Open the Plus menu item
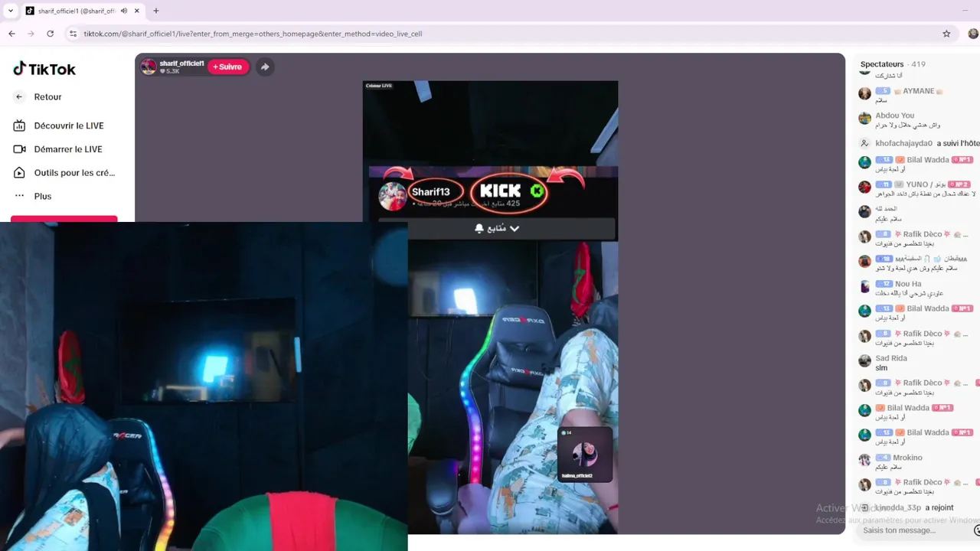The width and height of the screenshot is (980, 551). point(43,197)
